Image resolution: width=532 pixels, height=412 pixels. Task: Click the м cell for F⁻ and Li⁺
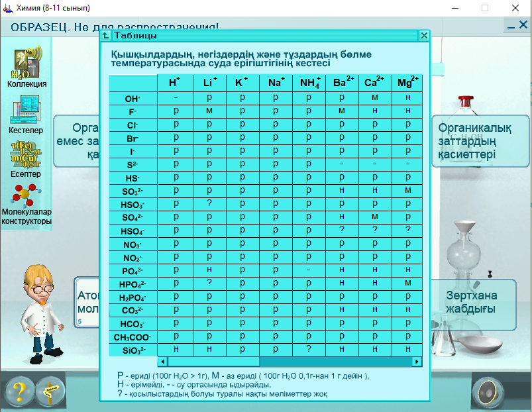pyautogui.click(x=209, y=111)
